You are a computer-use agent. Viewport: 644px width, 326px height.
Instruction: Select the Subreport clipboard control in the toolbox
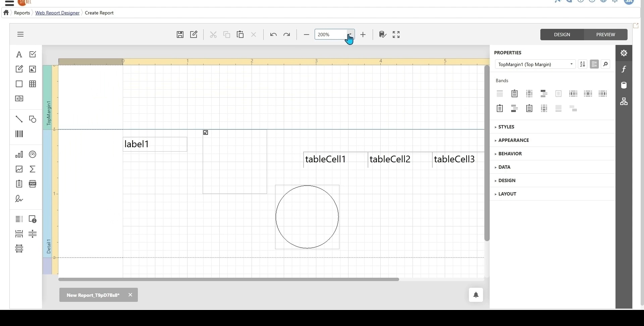tap(19, 184)
